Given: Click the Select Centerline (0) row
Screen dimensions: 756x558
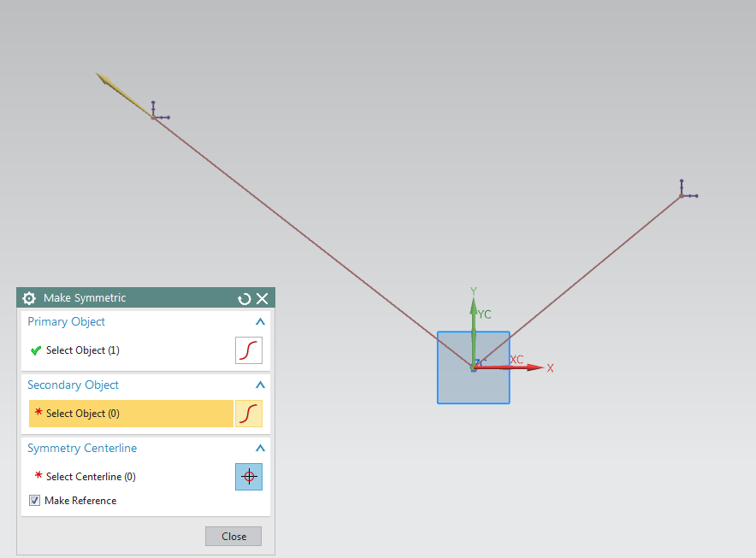Looking at the screenshot, I should click(131, 477).
